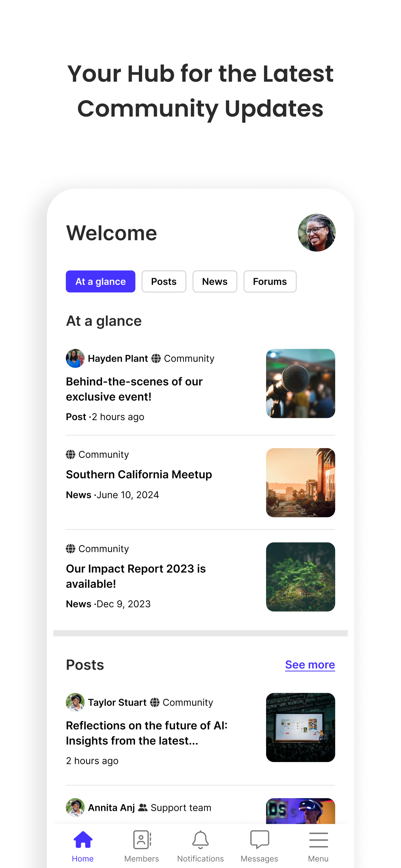Click globe icon next to Taylor Stuart
The image size is (401, 868).
tap(155, 703)
